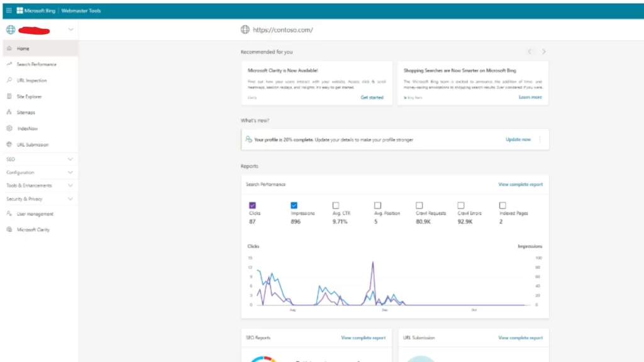
Task: Click the Clicks value 87
Action: point(252,222)
